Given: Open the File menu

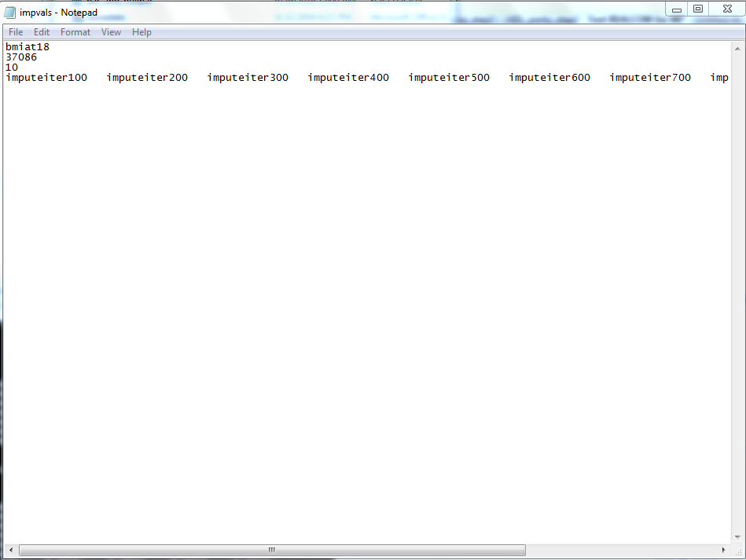Looking at the screenshot, I should (16, 32).
